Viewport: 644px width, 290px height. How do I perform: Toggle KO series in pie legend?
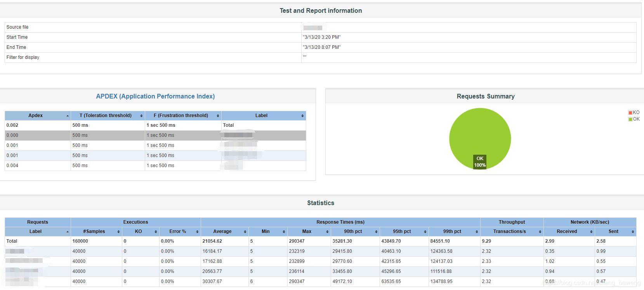tap(634, 112)
